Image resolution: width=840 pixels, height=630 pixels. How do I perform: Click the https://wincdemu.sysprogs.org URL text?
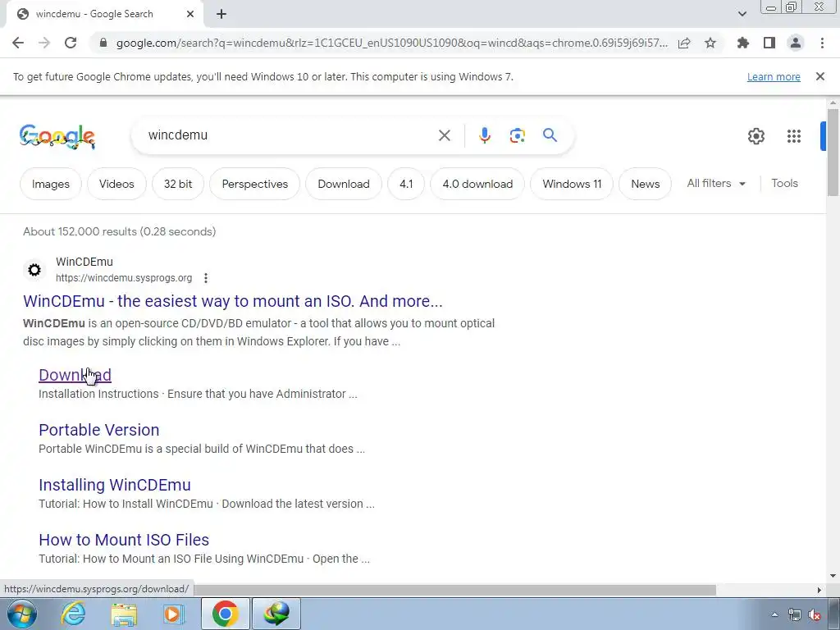124,278
